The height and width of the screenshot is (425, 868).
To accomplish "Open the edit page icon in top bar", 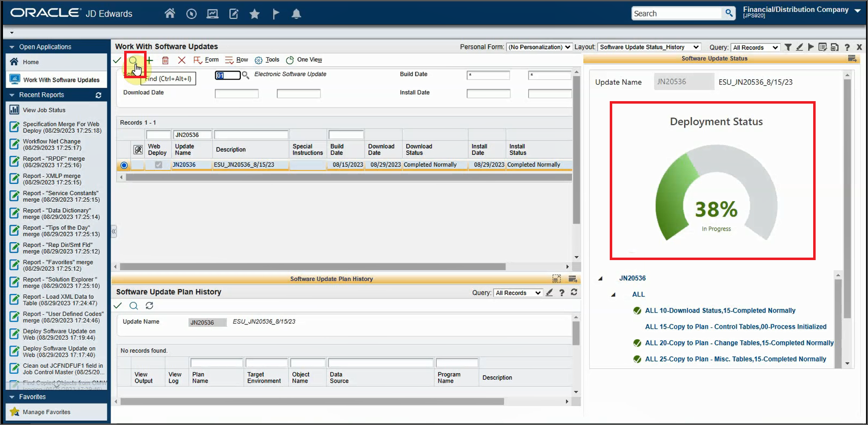I will [x=234, y=14].
